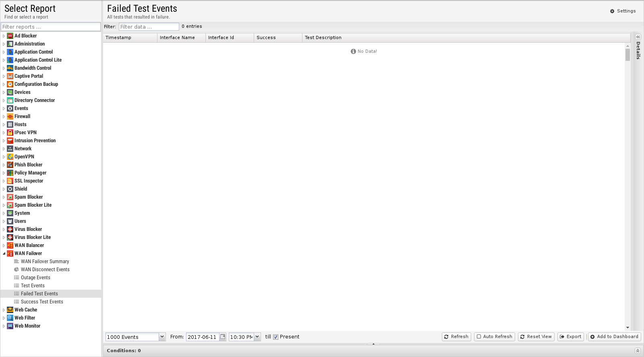Image resolution: width=644 pixels, height=357 pixels.
Task: Click the vertical scrollbar thumb
Action: pos(627,55)
